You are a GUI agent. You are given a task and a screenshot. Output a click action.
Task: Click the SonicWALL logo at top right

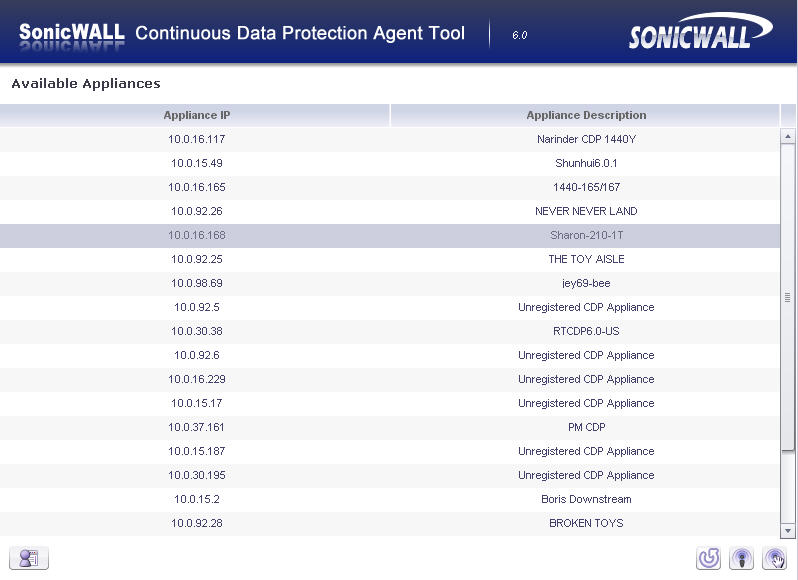coord(701,32)
